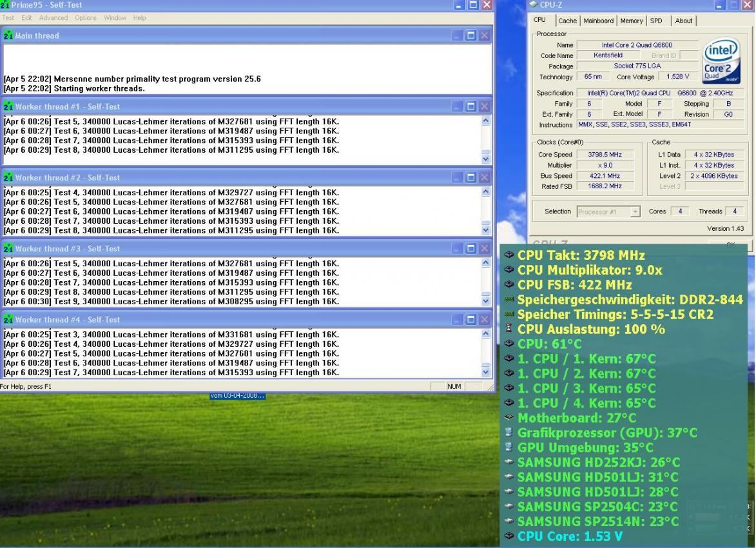The image size is (756, 548).
Task: Switch to the About tab in CPU-Z
Action: click(x=684, y=21)
